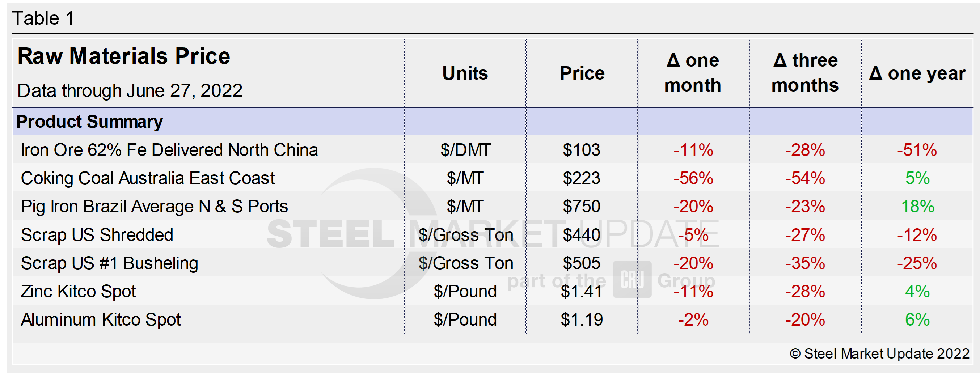Click the Zinc Kitco Spot label
The image size is (980, 373).
(79, 291)
